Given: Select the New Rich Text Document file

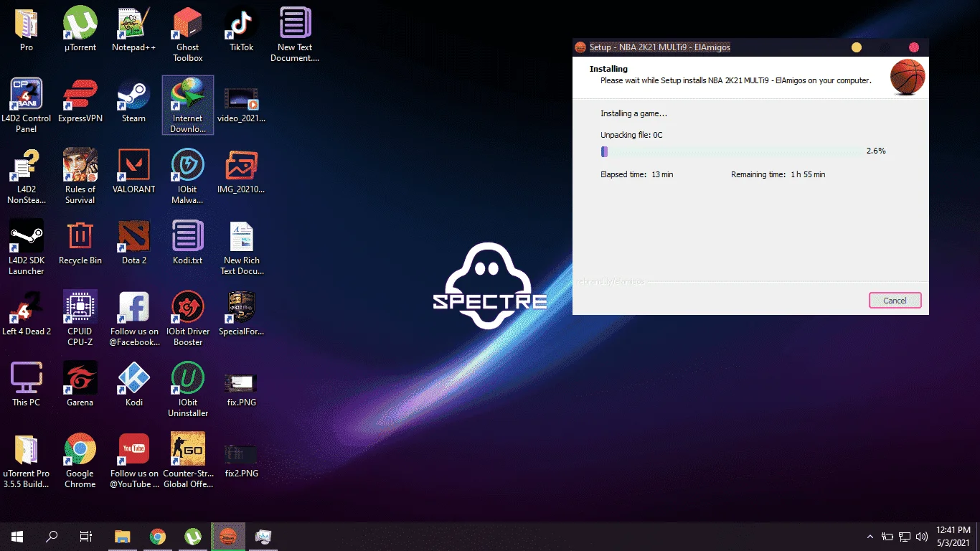Looking at the screenshot, I should tap(242, 247).
